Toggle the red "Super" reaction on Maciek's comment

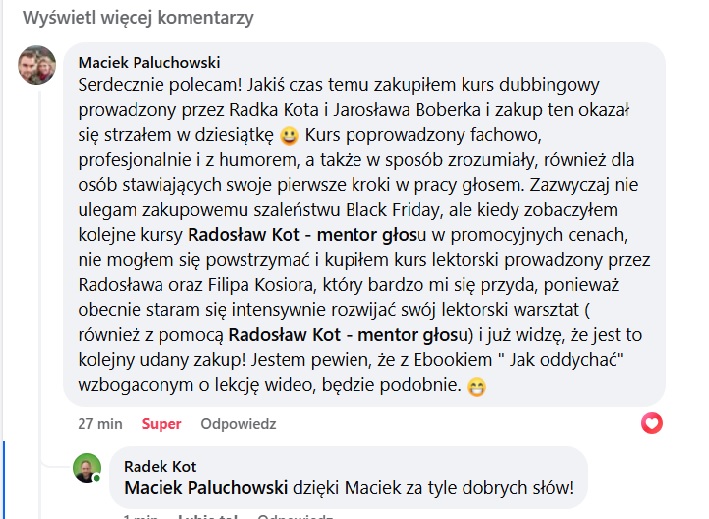tap(161, 424)
